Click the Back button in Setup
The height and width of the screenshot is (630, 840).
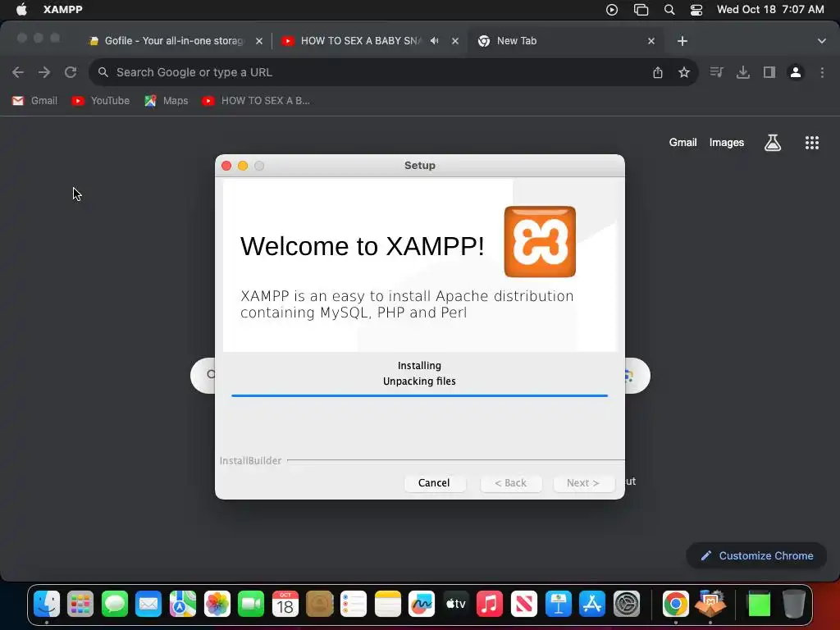[510, 482]
